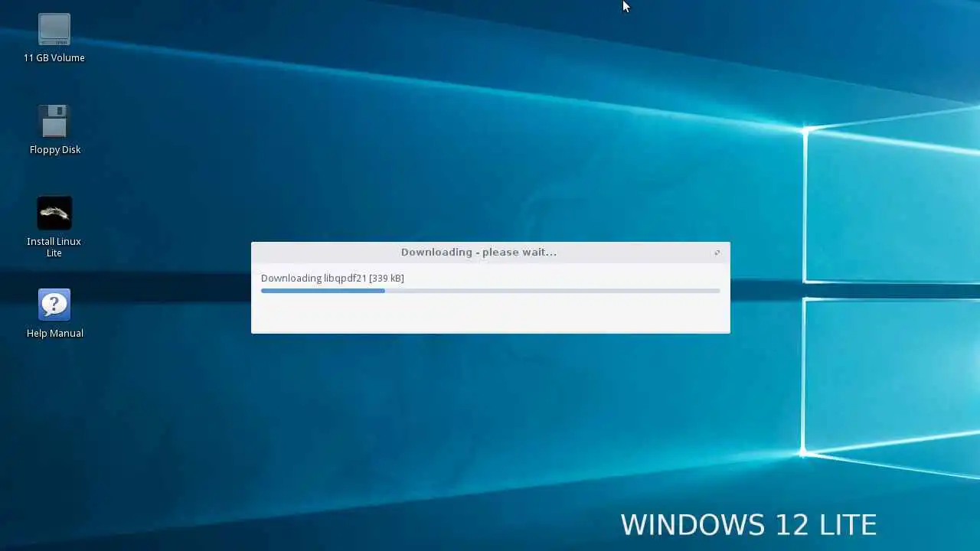Open the Help Manual icon

[54, 305]
